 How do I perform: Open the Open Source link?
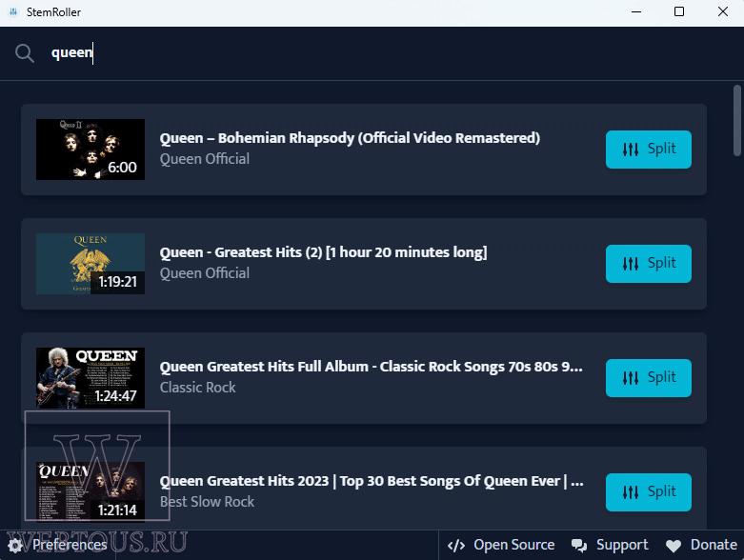click(513, 545)
